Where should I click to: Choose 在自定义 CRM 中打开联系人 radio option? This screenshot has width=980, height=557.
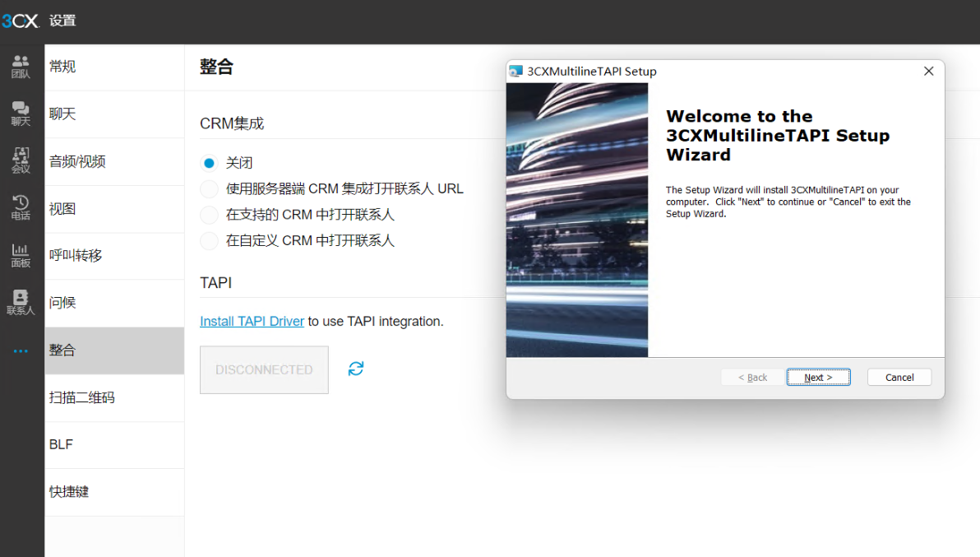pos(209,241)
